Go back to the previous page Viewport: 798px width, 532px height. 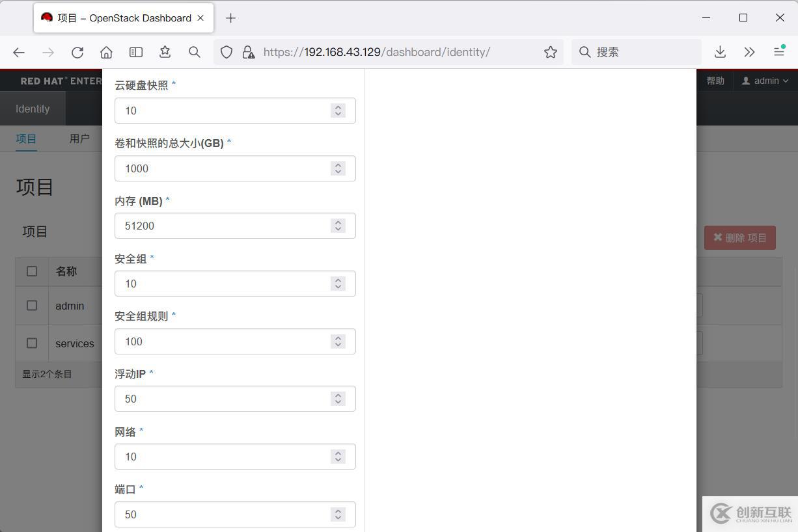point(19,52)
